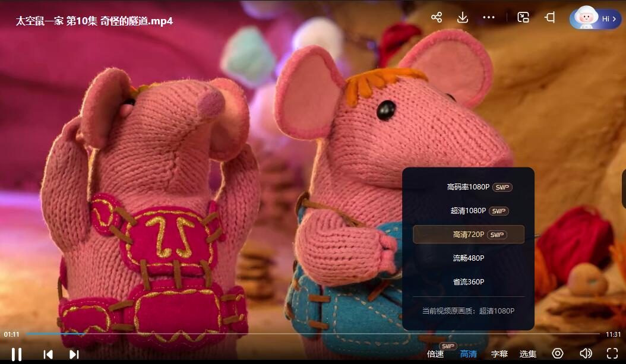Click the share icon in the top bar
This screenshot has width=626, height=364.
click(x=437, y=18)
